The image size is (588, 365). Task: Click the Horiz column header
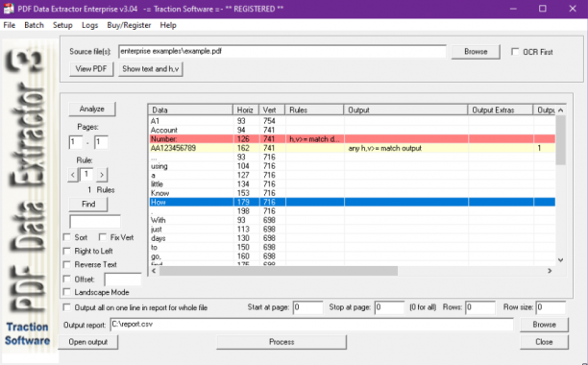coord(246,109)
